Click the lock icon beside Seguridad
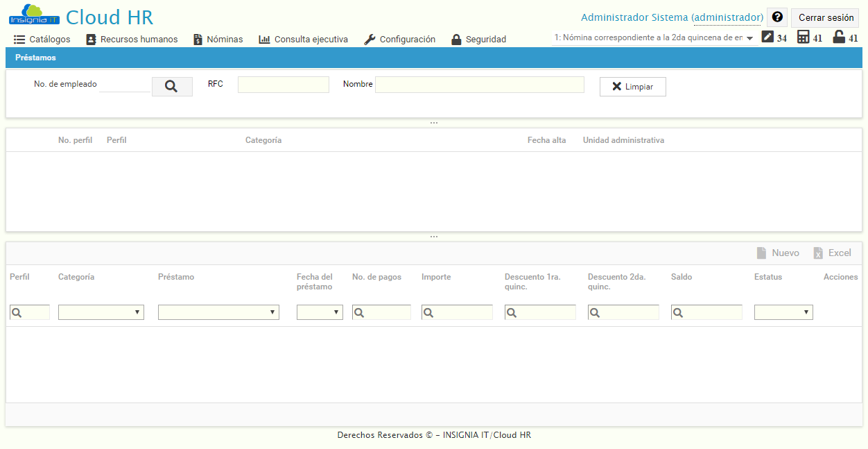This screenshot has height=449, width=868. click(x=455, y=40)
